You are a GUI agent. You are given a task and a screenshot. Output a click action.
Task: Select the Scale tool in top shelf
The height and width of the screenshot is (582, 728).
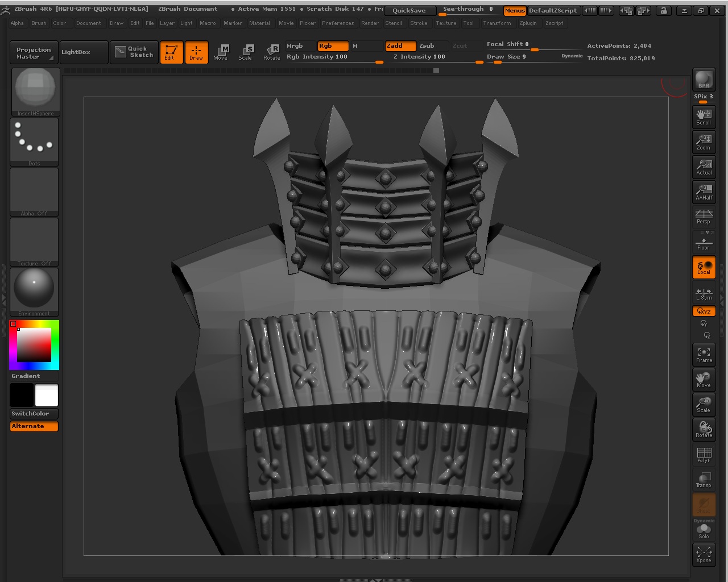click(x=246, y=52)
